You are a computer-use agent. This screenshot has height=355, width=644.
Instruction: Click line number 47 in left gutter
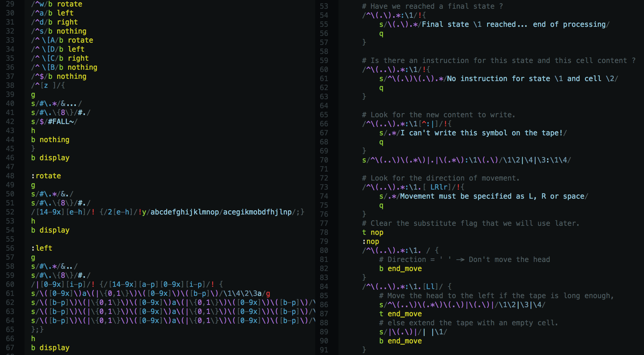pyautogui.click(x=10, y=167)
